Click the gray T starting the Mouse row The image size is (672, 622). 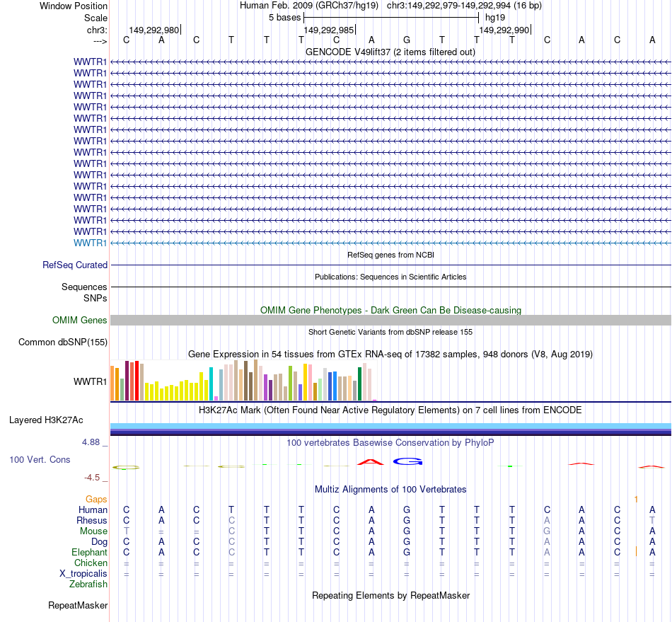(x=127, y=531)
